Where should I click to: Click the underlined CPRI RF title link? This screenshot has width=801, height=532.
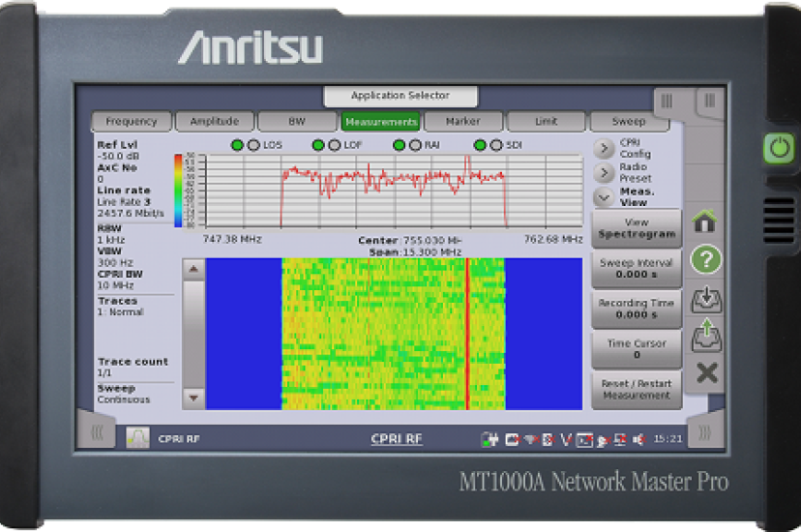397,439
